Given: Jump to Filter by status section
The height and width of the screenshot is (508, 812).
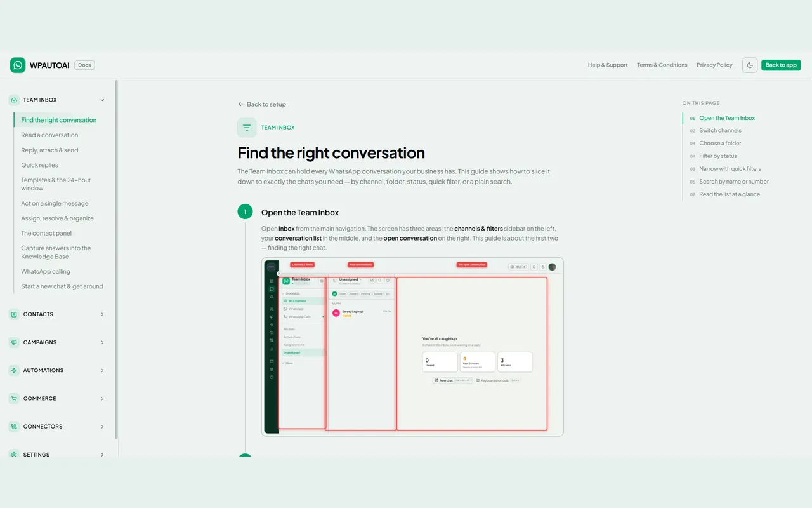Looking at the screenshot, I should (x=718, y=156).
